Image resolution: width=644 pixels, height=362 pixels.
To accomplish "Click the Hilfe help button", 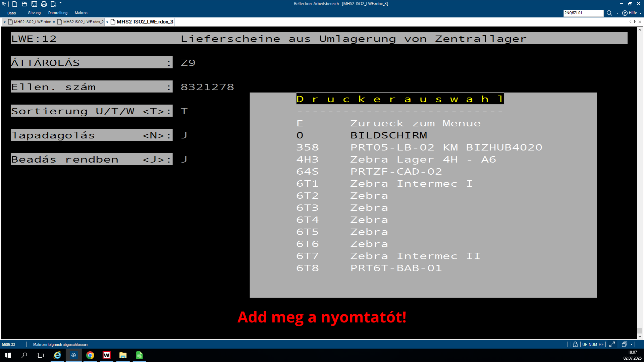I will [630, 13].
